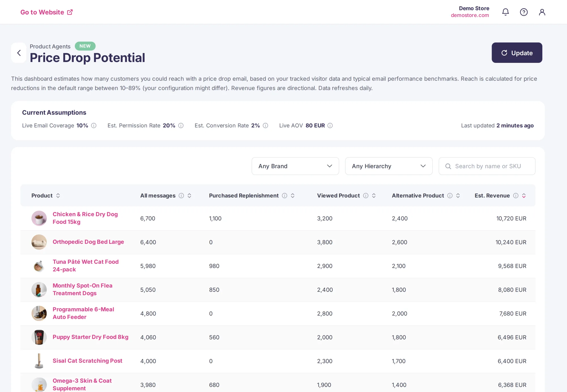The image size is (567, 392).
Task: Sort by Viewed Product arrows
Action: (374, 195)
